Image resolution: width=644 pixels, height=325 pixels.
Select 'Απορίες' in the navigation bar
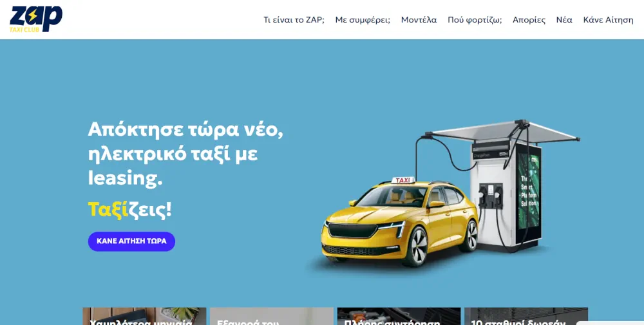coord(529,20)
